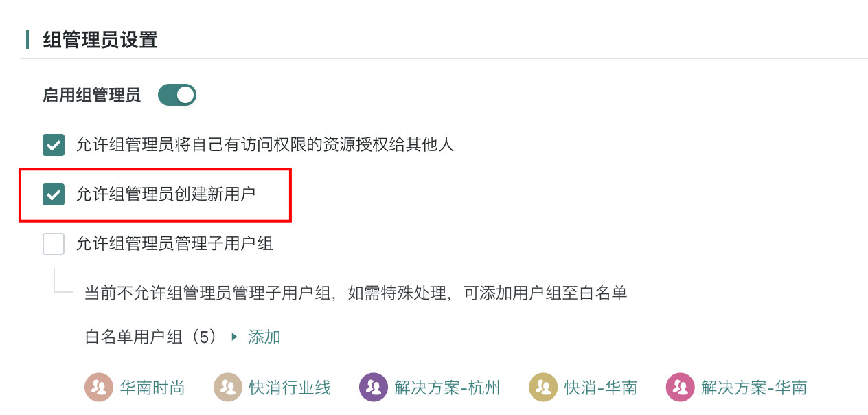Toggle the 启用组管理员 switch

[177, 95]
